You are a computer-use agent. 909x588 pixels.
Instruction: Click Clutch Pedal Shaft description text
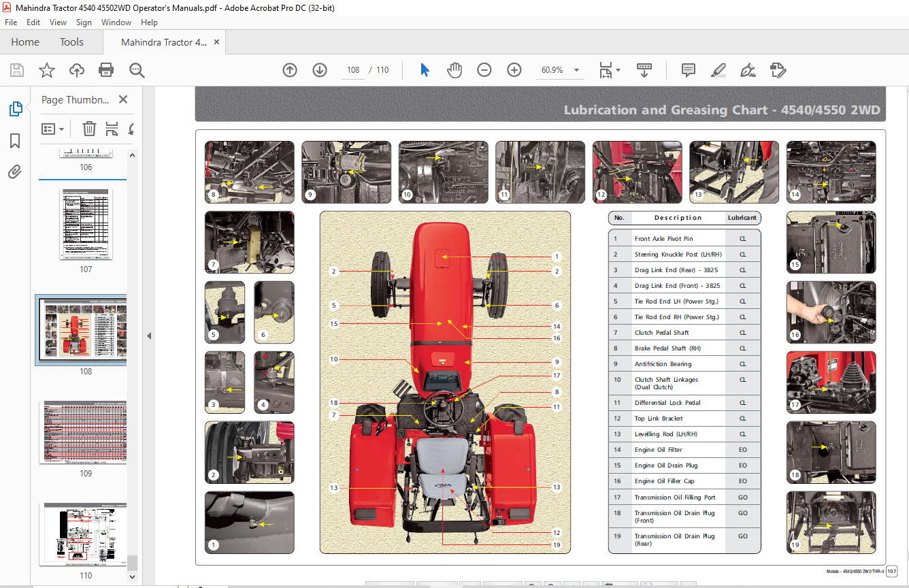[x=661, y=333]
